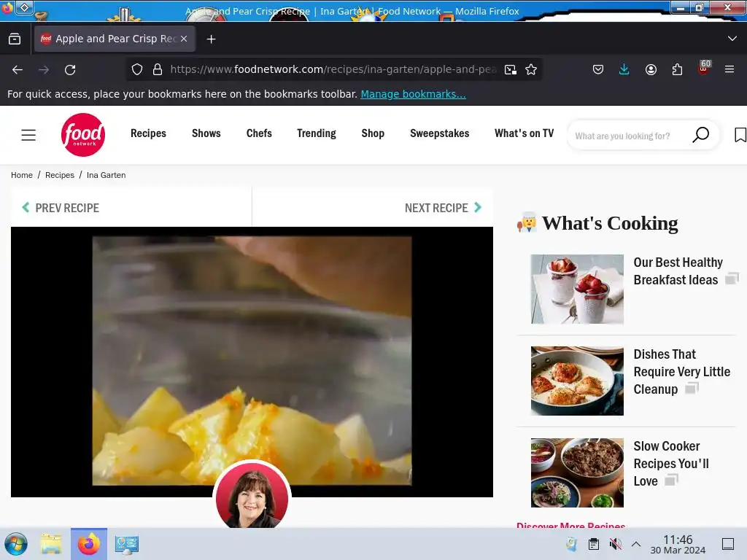Click the show desktop button
Image resolution: width=747 pixels, height=560 pixels.
pyautogui.click(x=728, y=544)
